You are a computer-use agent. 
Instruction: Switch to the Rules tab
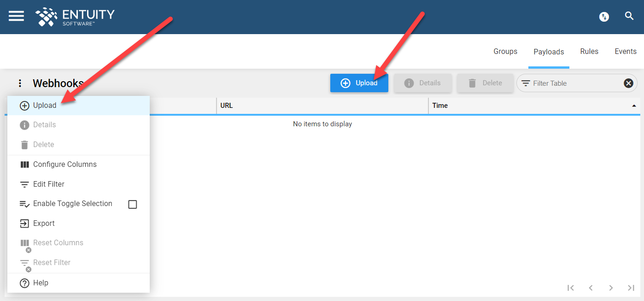(589, 51)
